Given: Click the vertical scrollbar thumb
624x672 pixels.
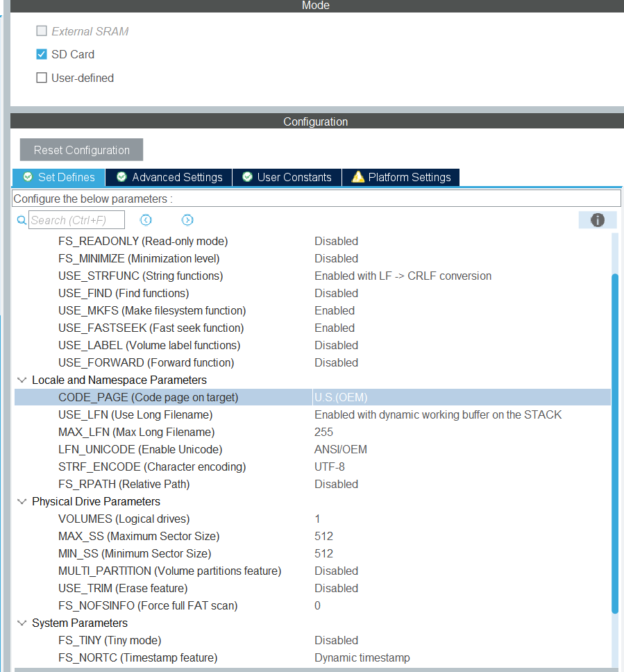Looking at the screenshot, I should 616,444.
